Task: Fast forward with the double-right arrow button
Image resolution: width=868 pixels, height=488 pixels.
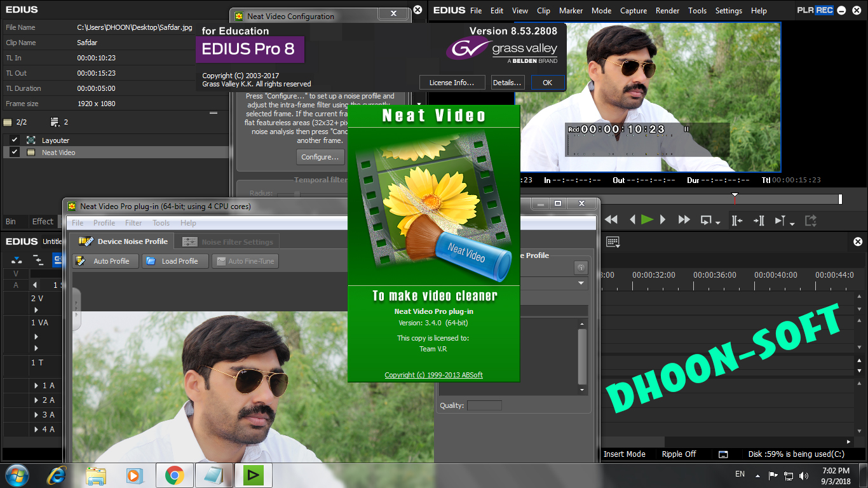Action: pyautogui.click(x=684, y=220)
